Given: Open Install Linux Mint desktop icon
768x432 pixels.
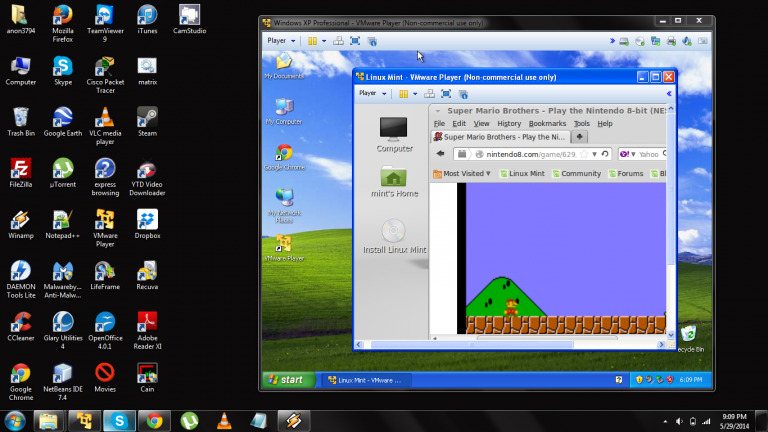Looking at the screenshot, I should 394,236.
